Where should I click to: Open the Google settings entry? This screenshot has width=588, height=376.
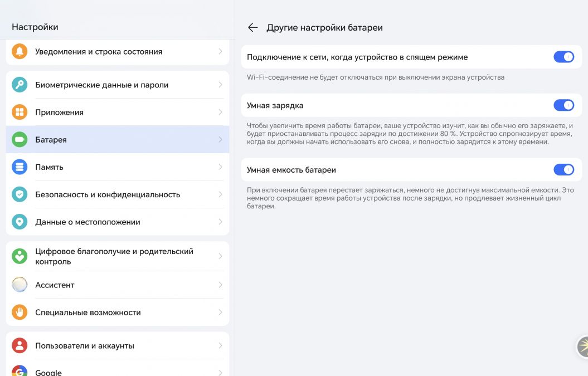118,368
